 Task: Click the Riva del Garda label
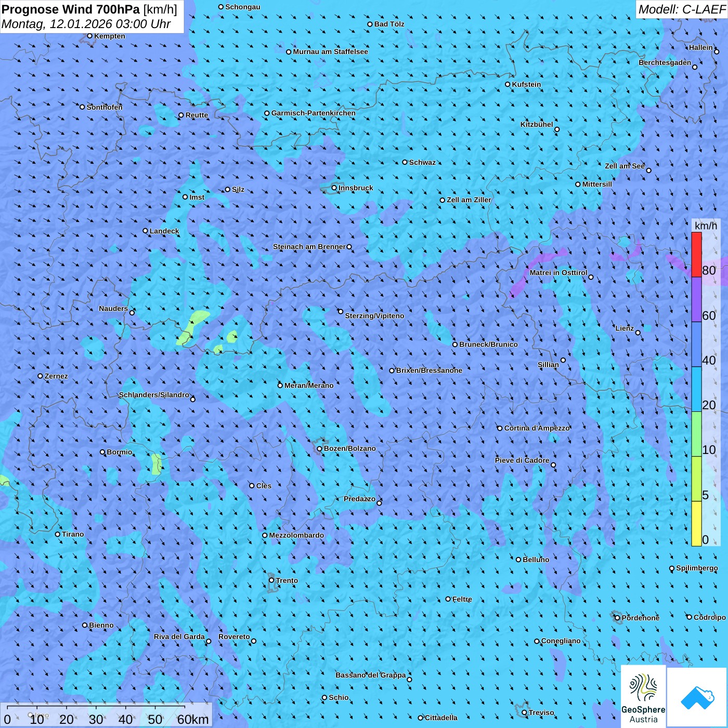pyautogui.click(x=179, y=636)
